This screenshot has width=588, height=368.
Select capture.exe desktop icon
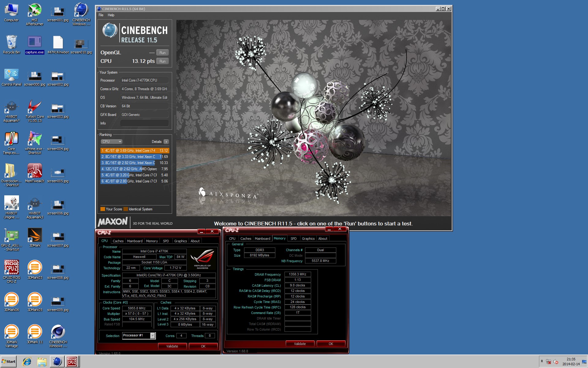(35, 45)
